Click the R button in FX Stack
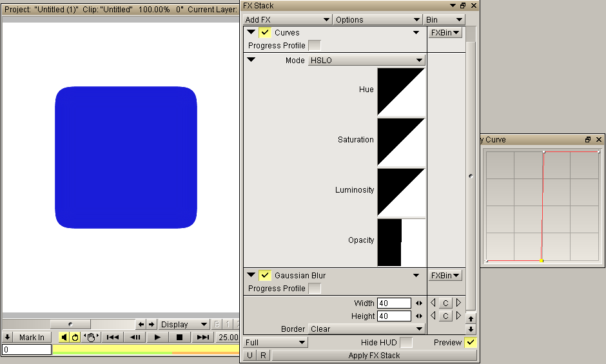Viewport: 606px width, 364px height. (263, 356)
